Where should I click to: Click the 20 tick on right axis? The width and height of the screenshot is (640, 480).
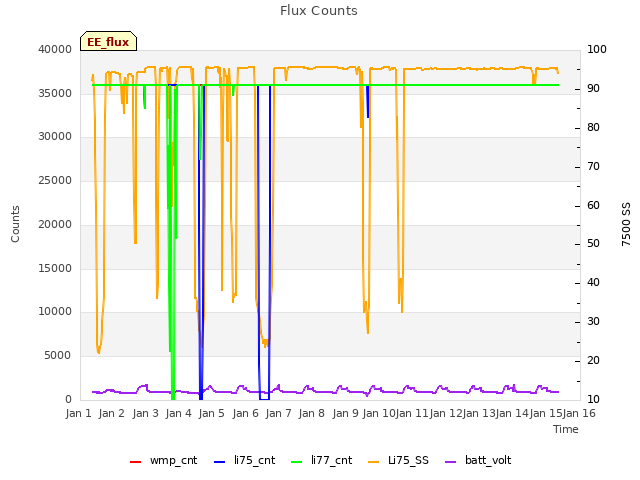click(x=593, y=360)
